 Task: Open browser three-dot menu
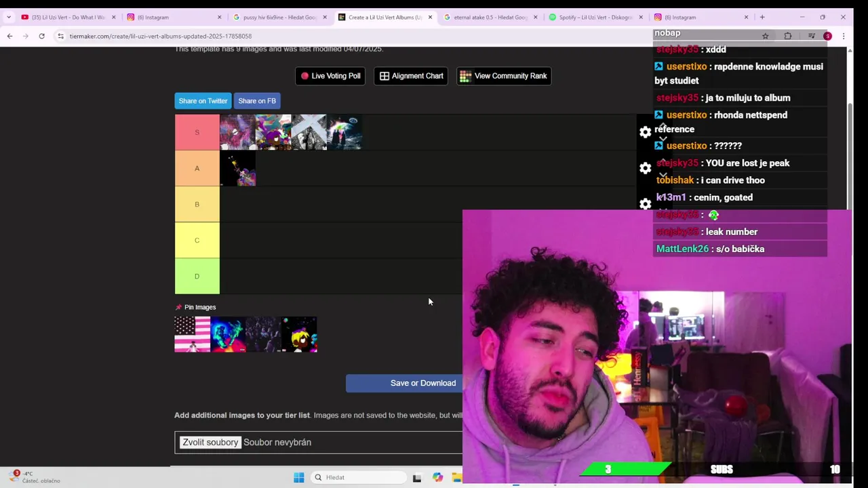[x=843, y=36]
